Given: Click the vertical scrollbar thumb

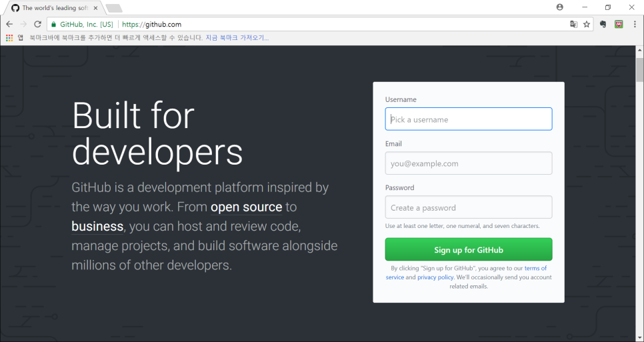Looking at the screenshot, I should [x=639, y=70].
